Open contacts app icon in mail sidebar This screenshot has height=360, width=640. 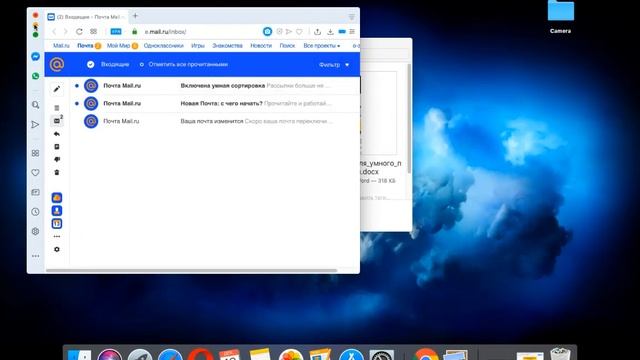(57, 211)
